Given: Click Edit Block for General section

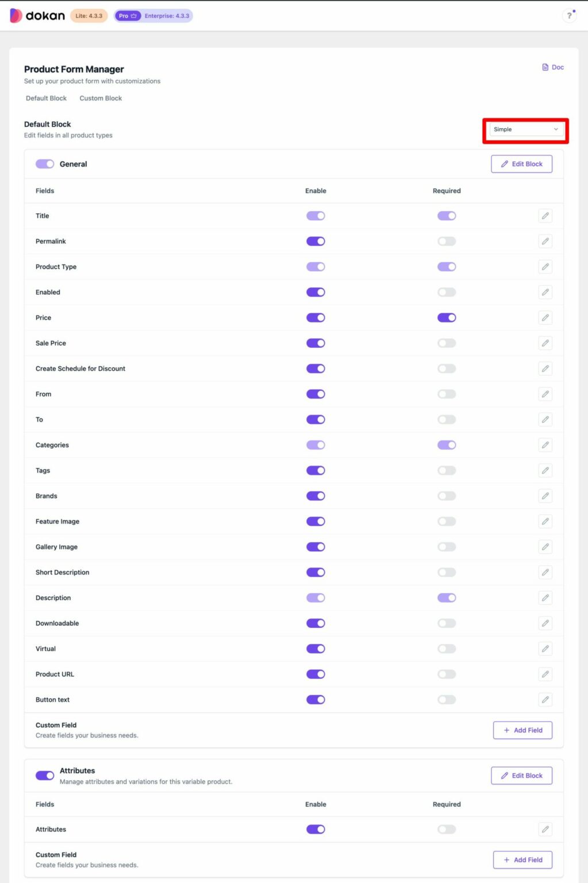Looking at the screenshot, I should pyautogui.click(x=521, y=164).
